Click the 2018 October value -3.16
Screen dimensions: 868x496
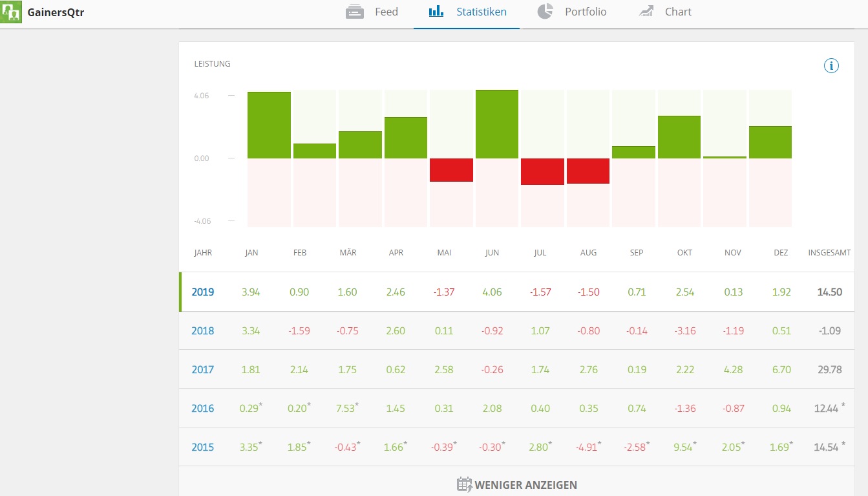[684, 330]
